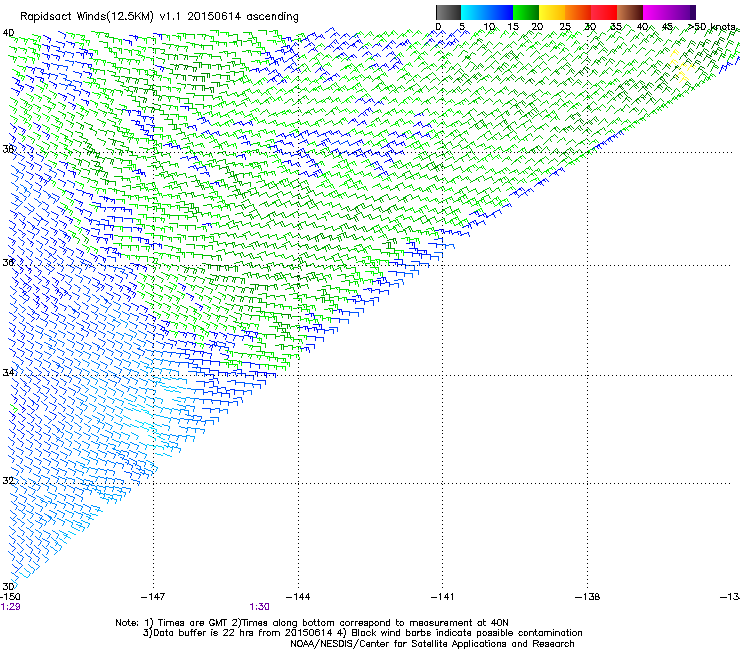Click the date 20150614 in the title
The image size is (740, 650).
214,17
